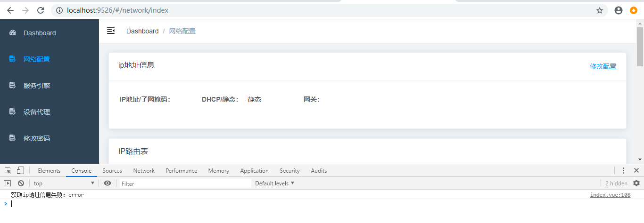The image size is (644, 223).
Task: Click the scrollbar down arrow
Action: pyautogui.click(x=640, y=160)
